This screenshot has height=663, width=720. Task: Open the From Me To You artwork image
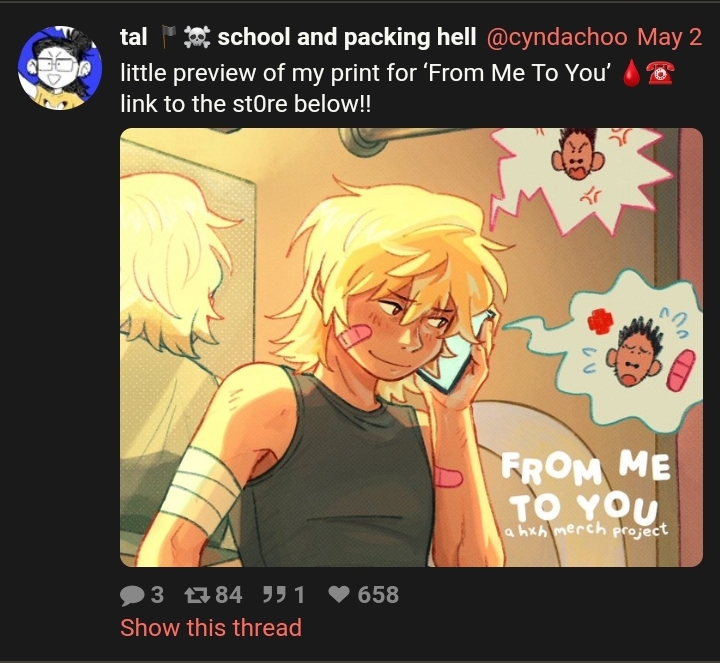[x=411, y=348]
